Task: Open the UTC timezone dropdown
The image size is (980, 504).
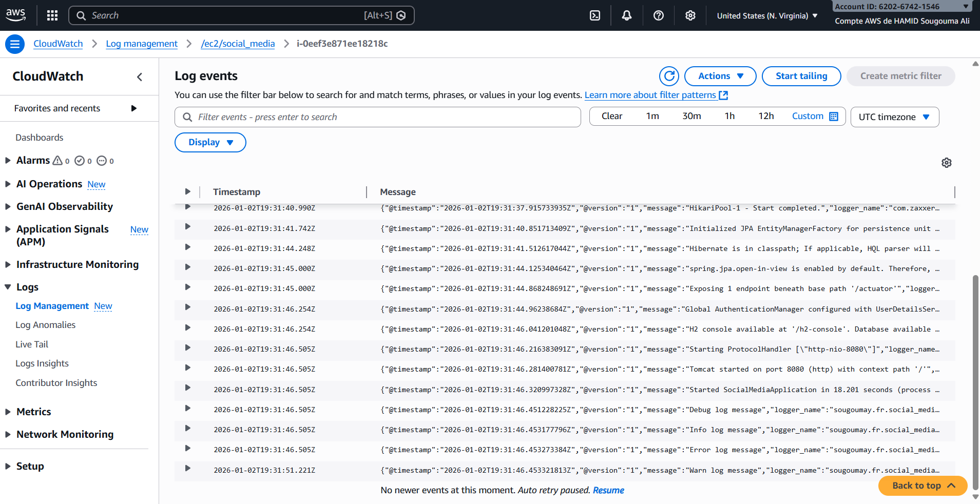Action: tap(895, 117)
